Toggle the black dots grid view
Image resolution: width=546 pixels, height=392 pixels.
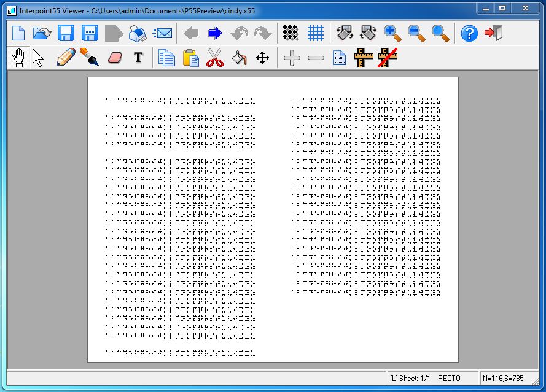291,33
